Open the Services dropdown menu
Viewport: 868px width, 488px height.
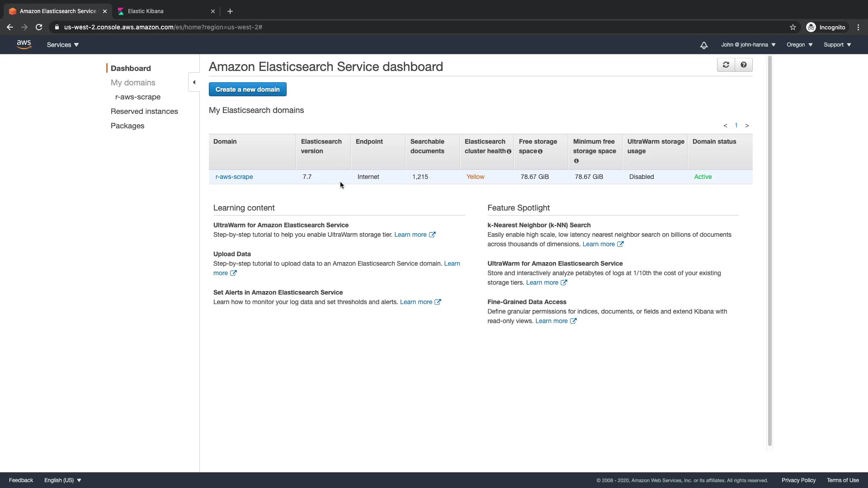click(x=63, y=45)
